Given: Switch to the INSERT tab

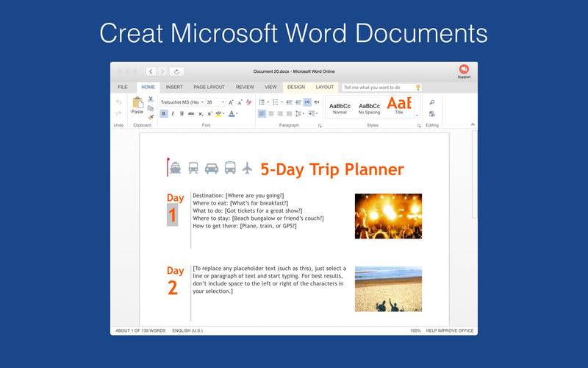Looking at the screenshot, I should click(x=174, y=87).
